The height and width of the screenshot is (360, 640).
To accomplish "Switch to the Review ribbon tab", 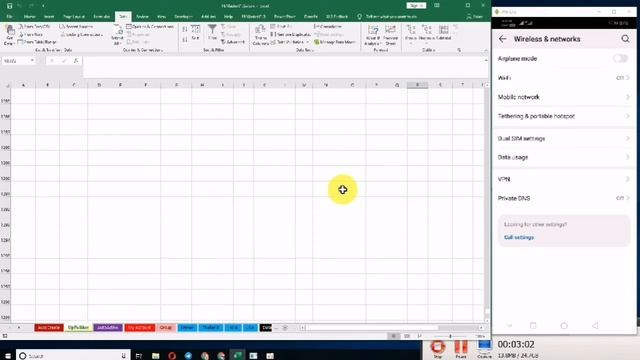I will point(142,17).
